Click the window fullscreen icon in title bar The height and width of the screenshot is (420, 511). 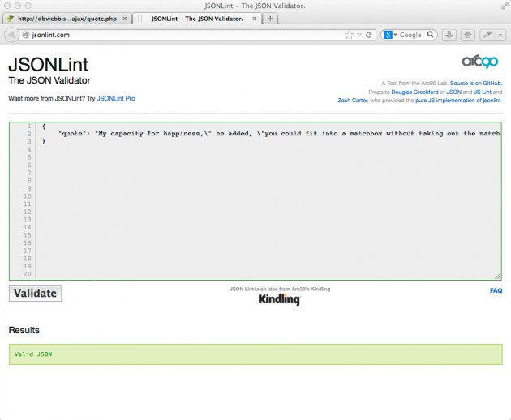(x=505, y=6)
